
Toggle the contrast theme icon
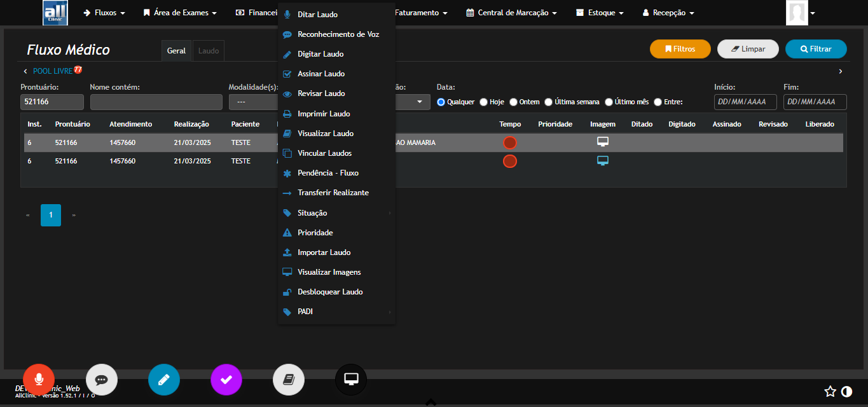click(846, 392)
